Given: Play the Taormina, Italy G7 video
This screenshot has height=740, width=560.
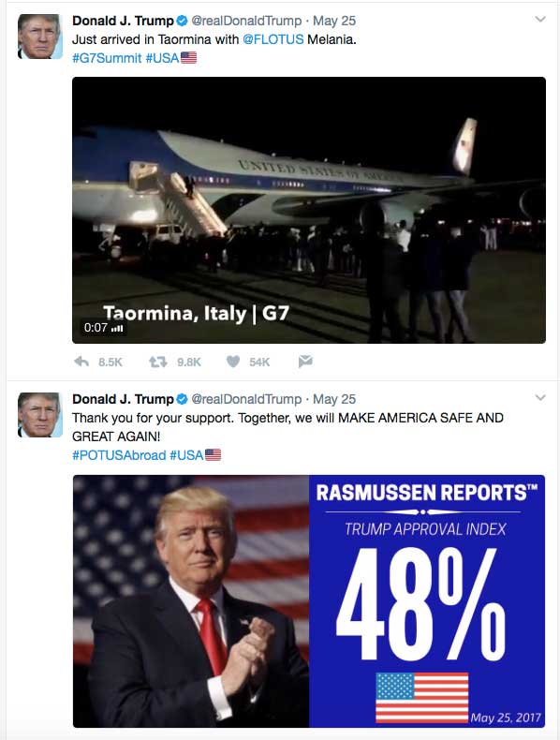Looking at the screenshot, I should point(309,210).
